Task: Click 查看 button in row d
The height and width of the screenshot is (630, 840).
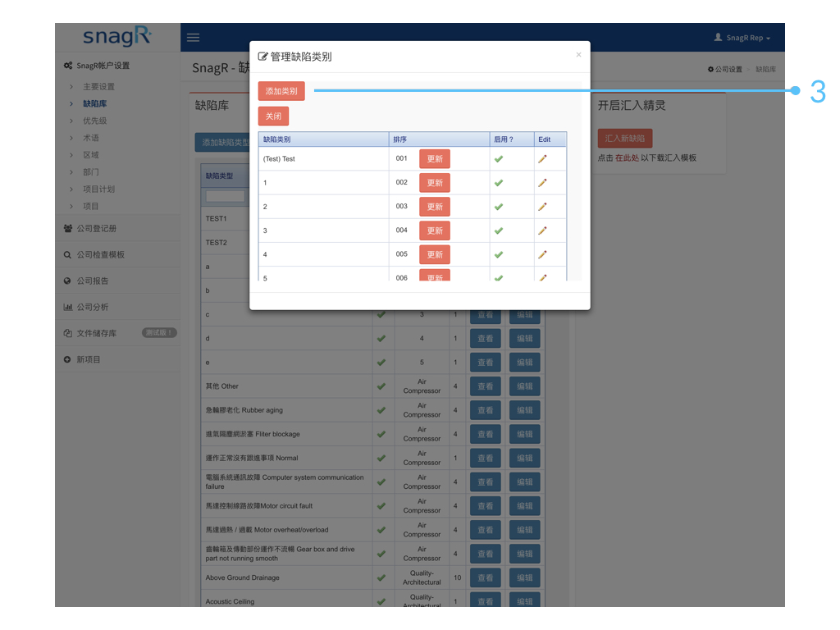Action: (486, 339)
